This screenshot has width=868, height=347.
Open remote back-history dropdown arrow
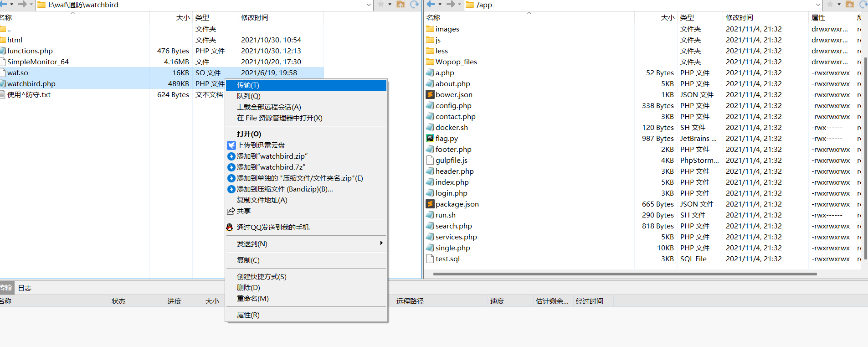point(440,4)
